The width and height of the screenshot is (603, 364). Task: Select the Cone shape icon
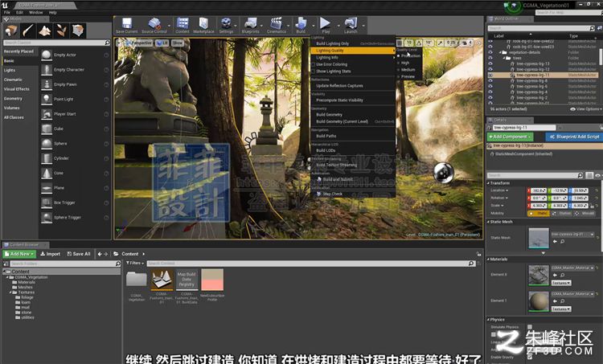[x=47, y=173]
